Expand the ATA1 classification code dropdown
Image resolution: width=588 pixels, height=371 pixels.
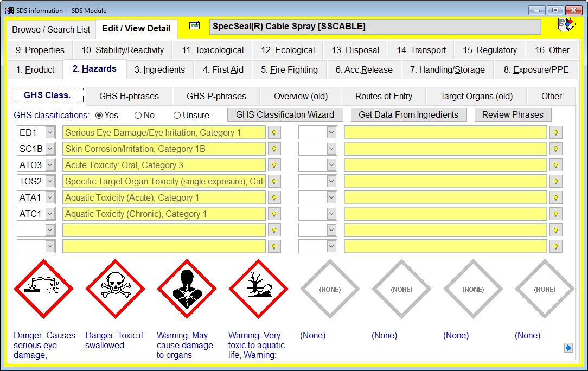[50, 197]
